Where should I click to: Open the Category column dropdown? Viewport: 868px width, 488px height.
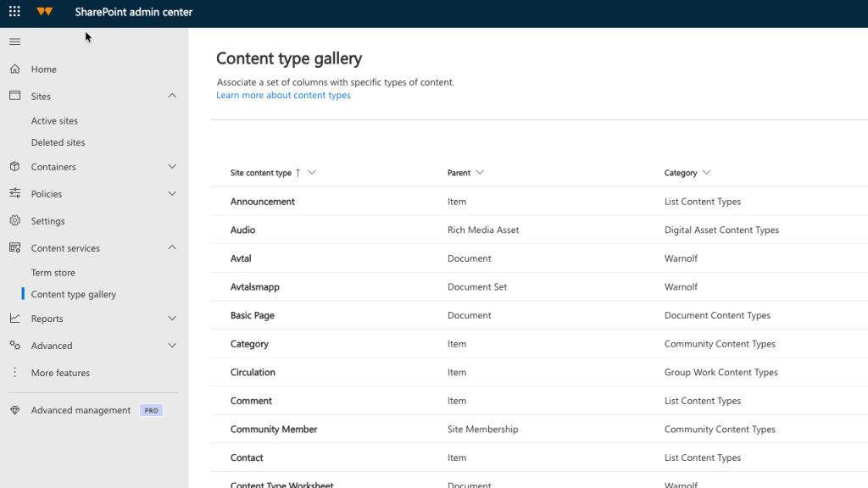706,172
